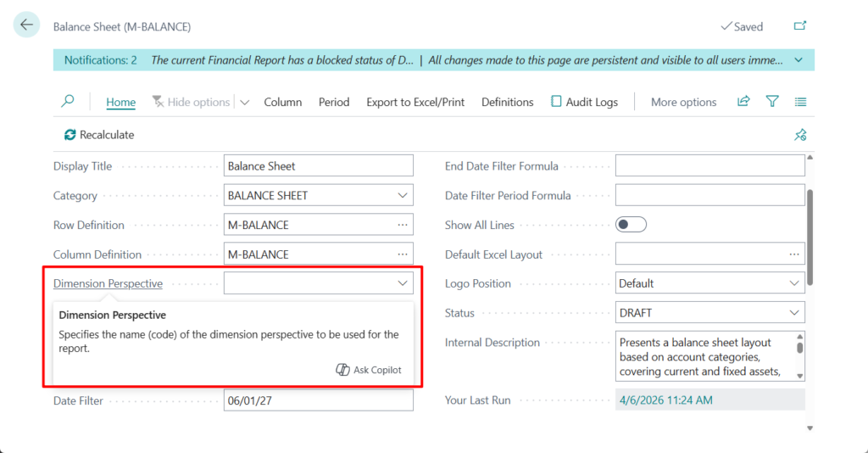
Task: Open the Logo Position dropdown
Action: tap(794, 283)
